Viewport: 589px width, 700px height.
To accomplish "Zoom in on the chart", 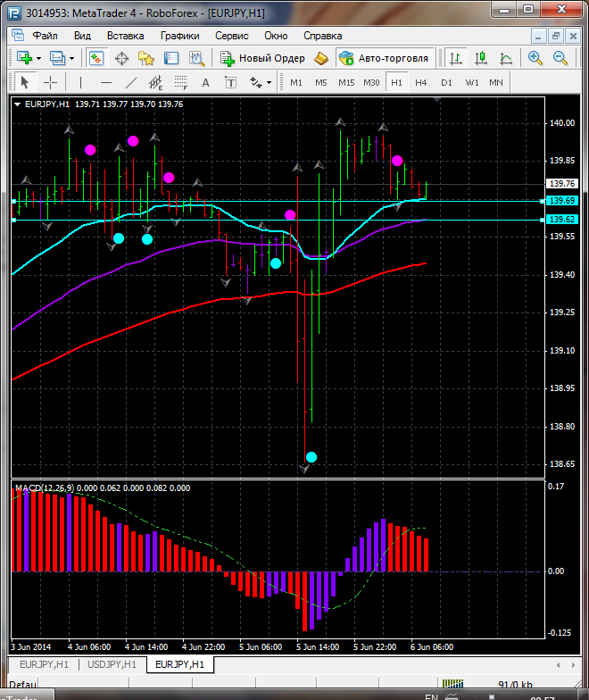I will pos(535,58).
